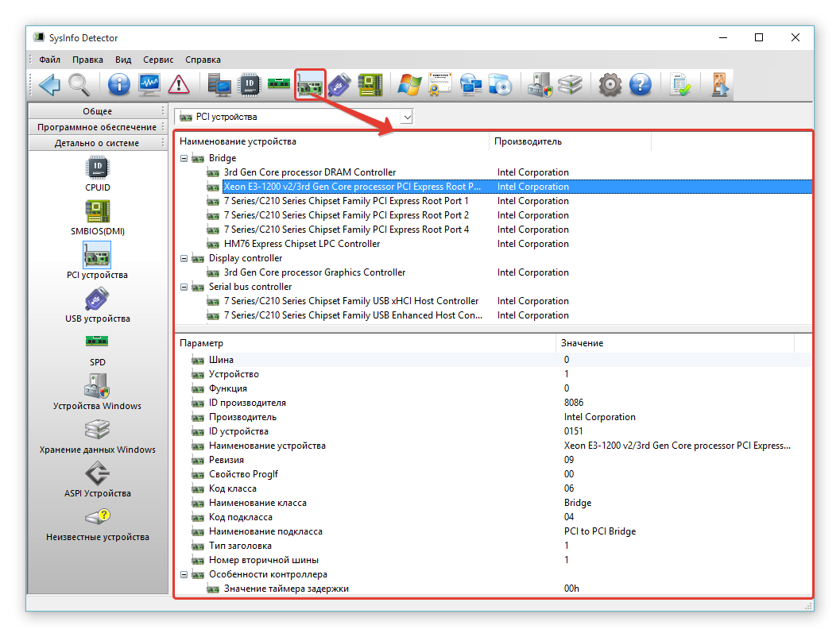
Task: Open settings via the gear toolbar icon
Action: 610,84
